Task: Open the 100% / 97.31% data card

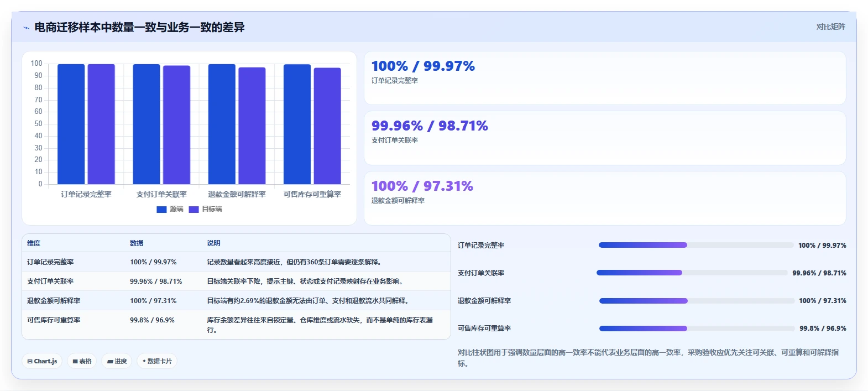Action: pos(605,198)
